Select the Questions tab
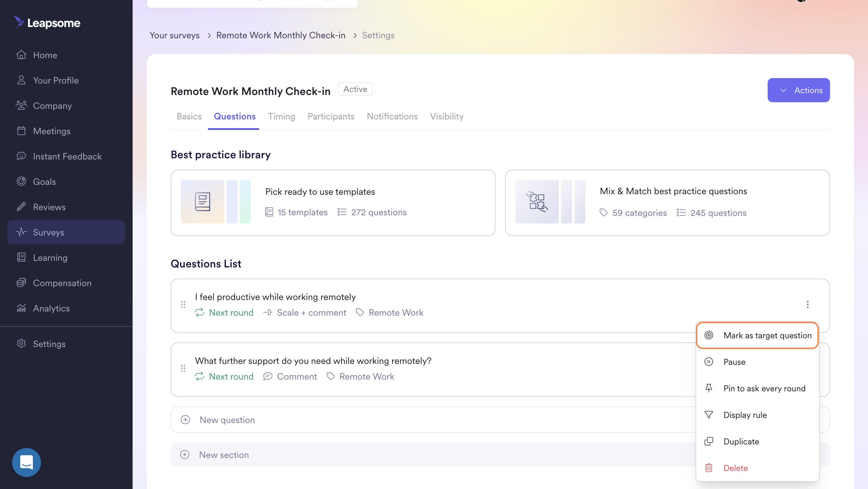 point(234,116)
